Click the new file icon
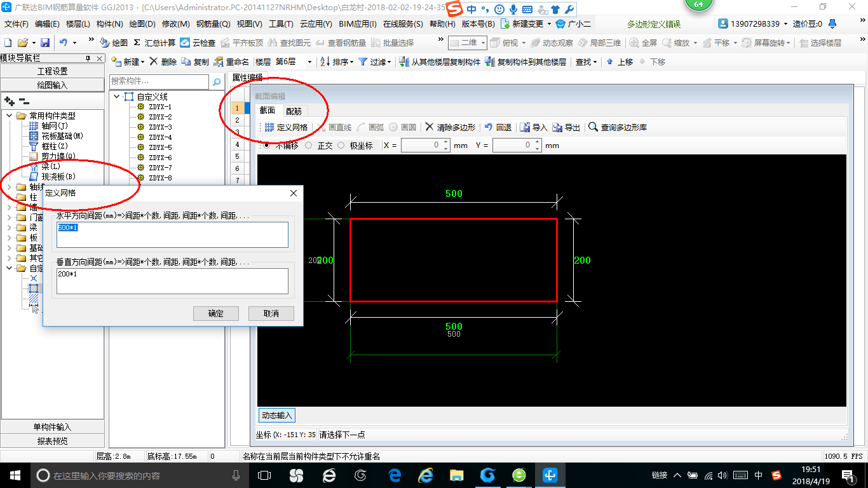This screenshot has height=488, width=868. click(x=8, y=43)
